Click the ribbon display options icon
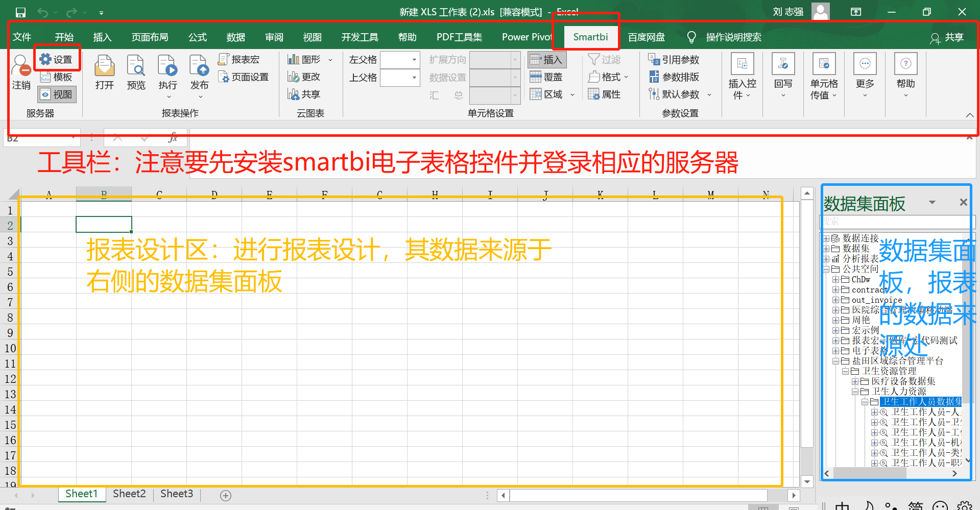 tap(856, 12)
